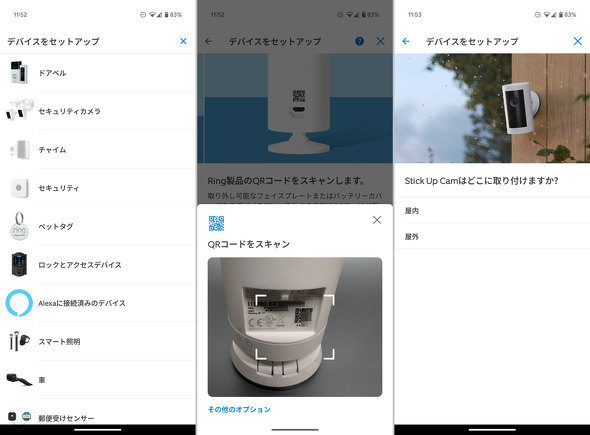Screen dimensions: 590x435
Task: Tap the camera viewfinder QR preview
Action: [x=295, y=327]
